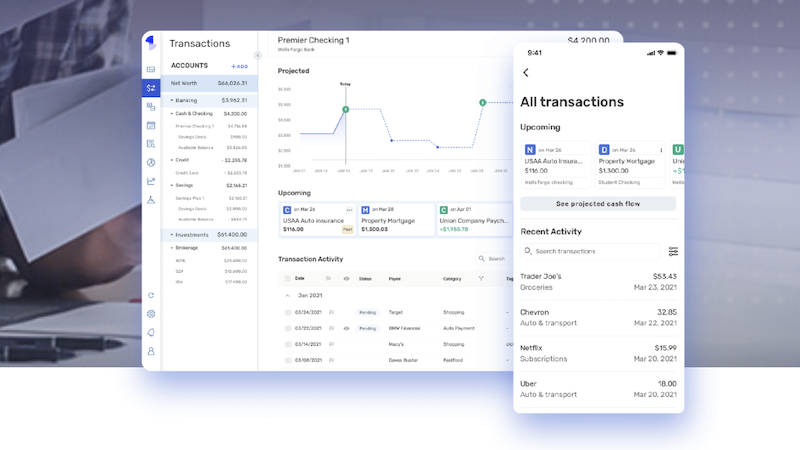This screenshot has height=450, width=800.
Task: Open the Trader Joe's transaction on mobile
Action: 598,282
